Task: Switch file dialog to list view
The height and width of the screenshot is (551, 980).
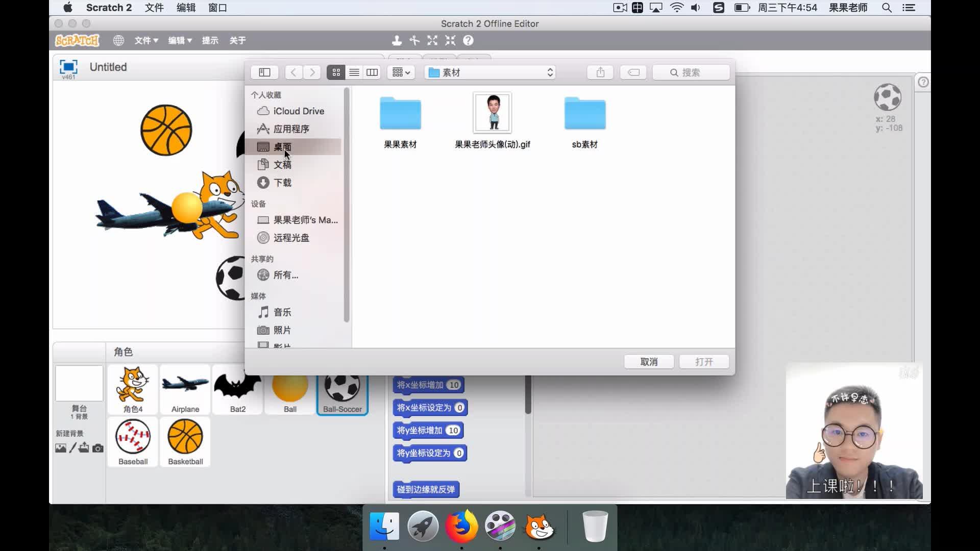Action: pyautogui.click(x=354, y=72)
